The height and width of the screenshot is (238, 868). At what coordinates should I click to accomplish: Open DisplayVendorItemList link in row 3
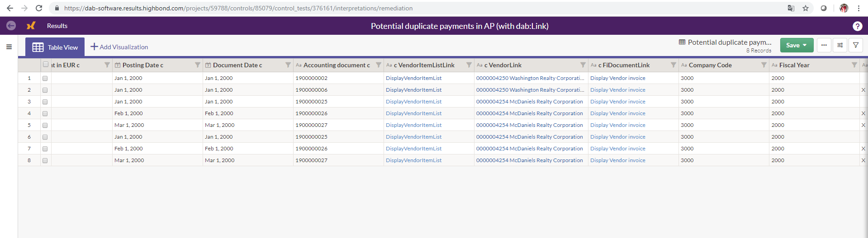click(413, 102)
